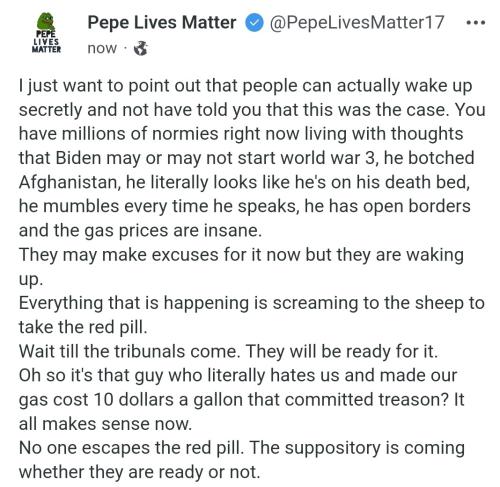Click the line "and the gas prices are insane."
The height and width of the screenshot is (487, 500).
point(140,231)
